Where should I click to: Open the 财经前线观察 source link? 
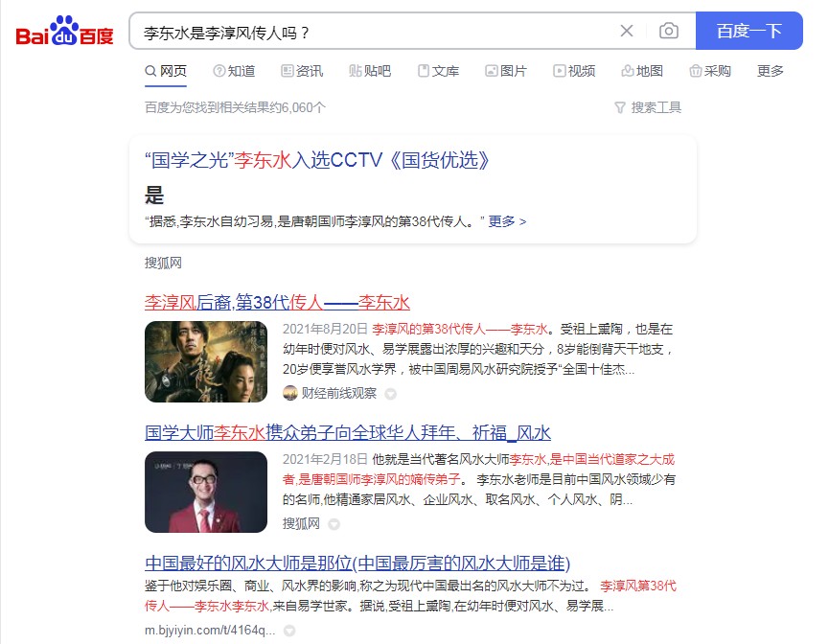pyautogui.click(x=339, y=393)
